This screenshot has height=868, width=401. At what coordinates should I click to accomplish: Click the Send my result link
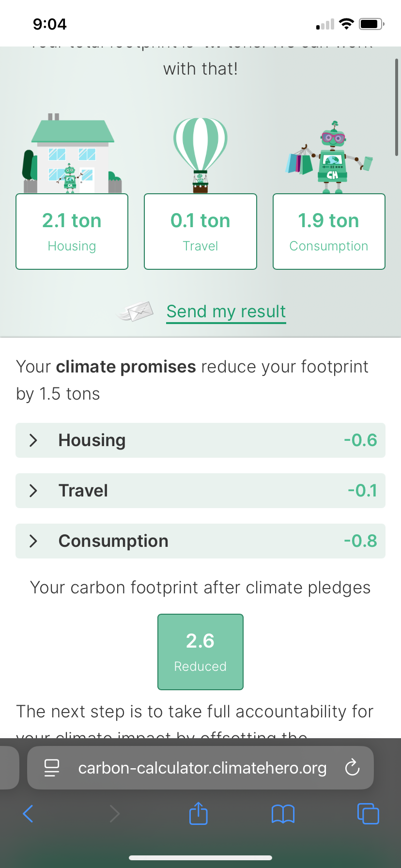pyautogui.click(x=226, y=311)
